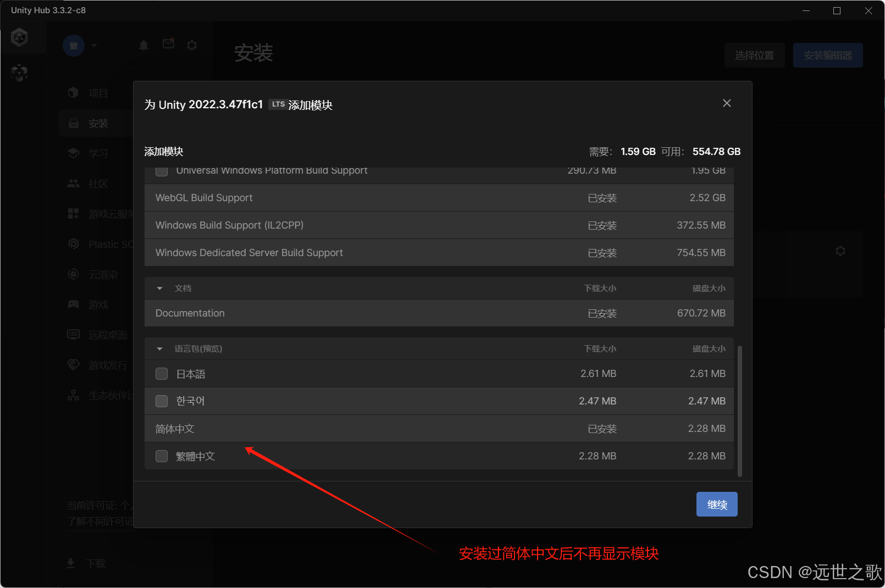This screenshot has width=885, height=588.
Task: Open the 下载 link at bottom
Action: click(96, 564)
